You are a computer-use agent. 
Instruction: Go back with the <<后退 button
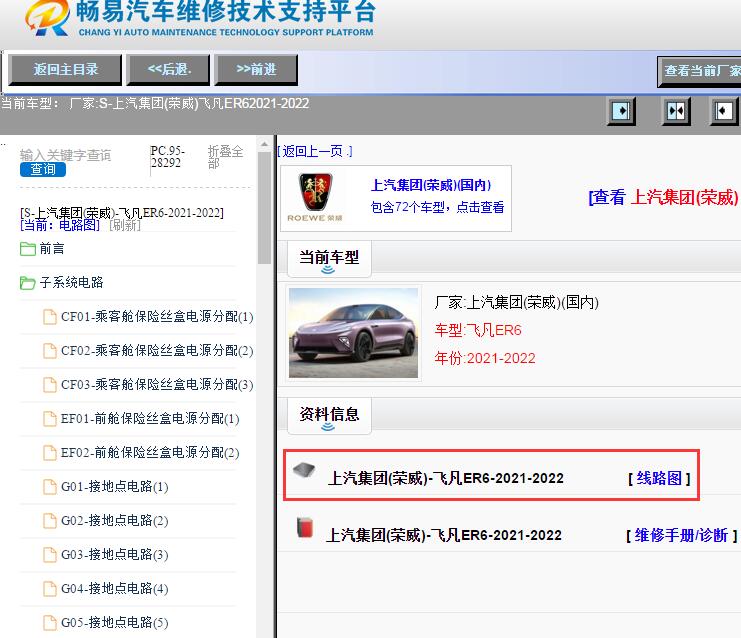(x=169, y=69)
